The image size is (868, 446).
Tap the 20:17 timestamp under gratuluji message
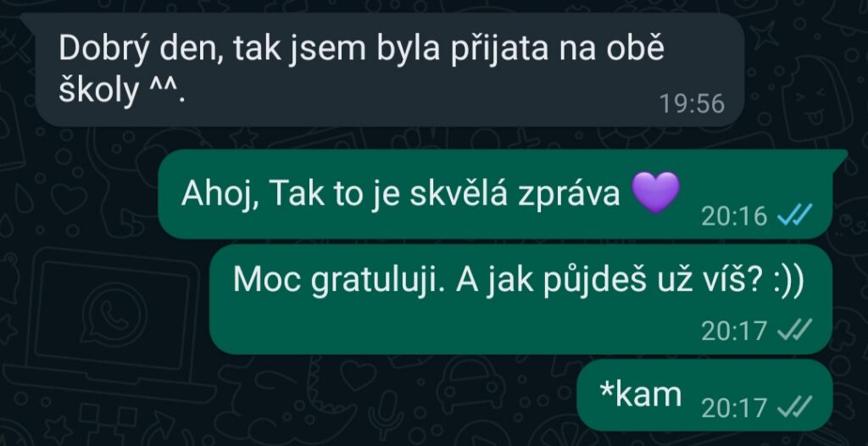(x=734, y=332)
